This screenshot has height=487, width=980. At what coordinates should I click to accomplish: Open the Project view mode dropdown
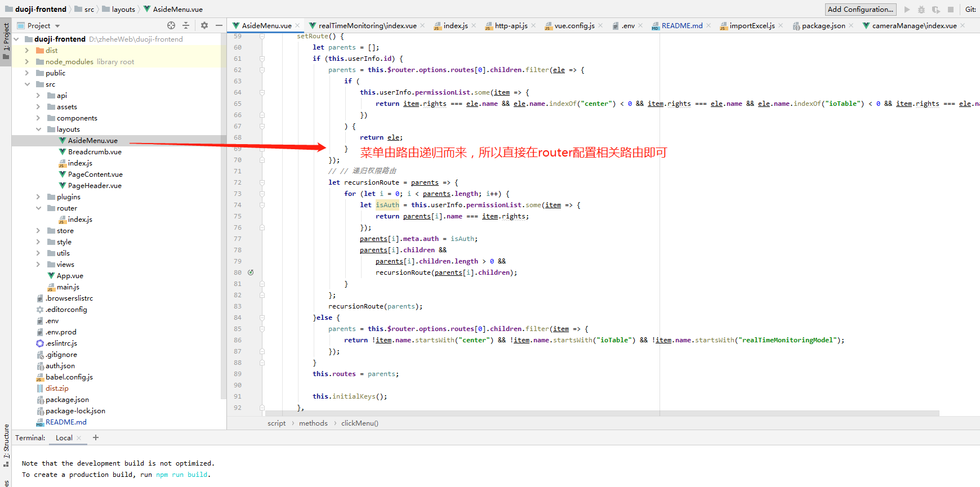[x=57, y=26]
